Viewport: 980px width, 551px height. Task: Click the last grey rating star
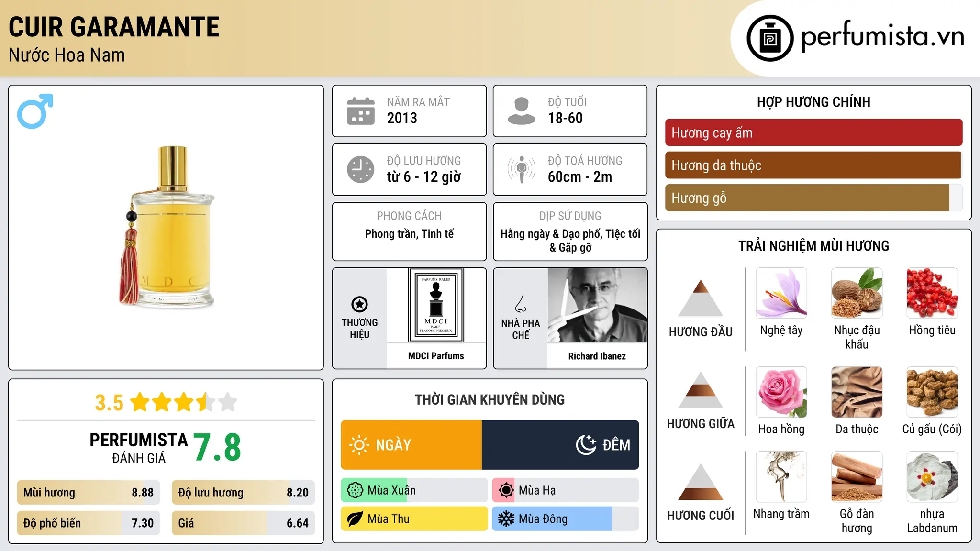228,402
